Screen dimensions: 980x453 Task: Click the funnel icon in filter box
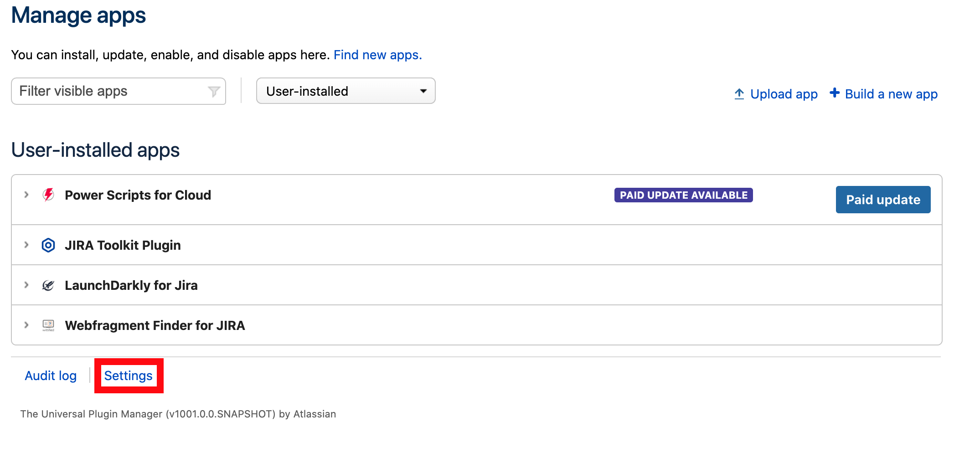point(214,92)
